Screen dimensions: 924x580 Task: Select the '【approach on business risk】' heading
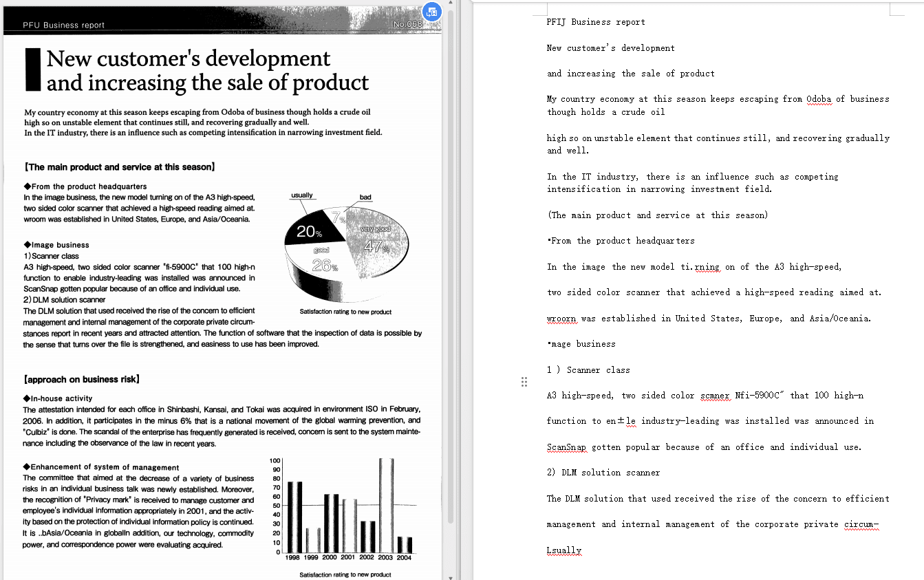[82, 379]
